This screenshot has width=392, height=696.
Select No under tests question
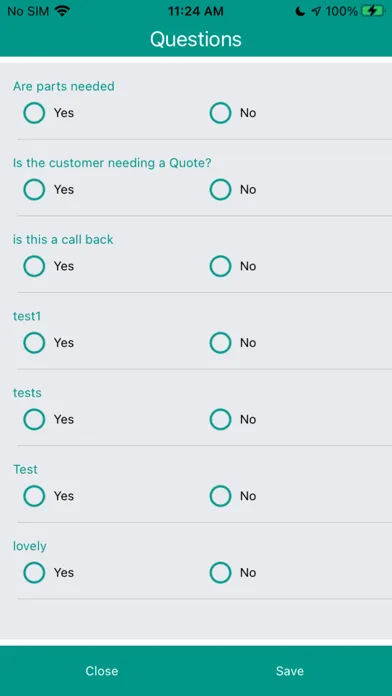[221, 419]
